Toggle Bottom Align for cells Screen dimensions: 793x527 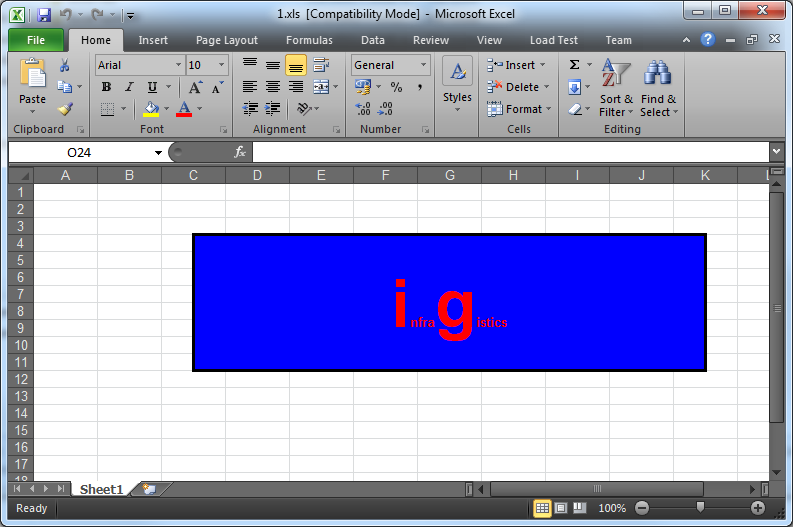[296, 65]
